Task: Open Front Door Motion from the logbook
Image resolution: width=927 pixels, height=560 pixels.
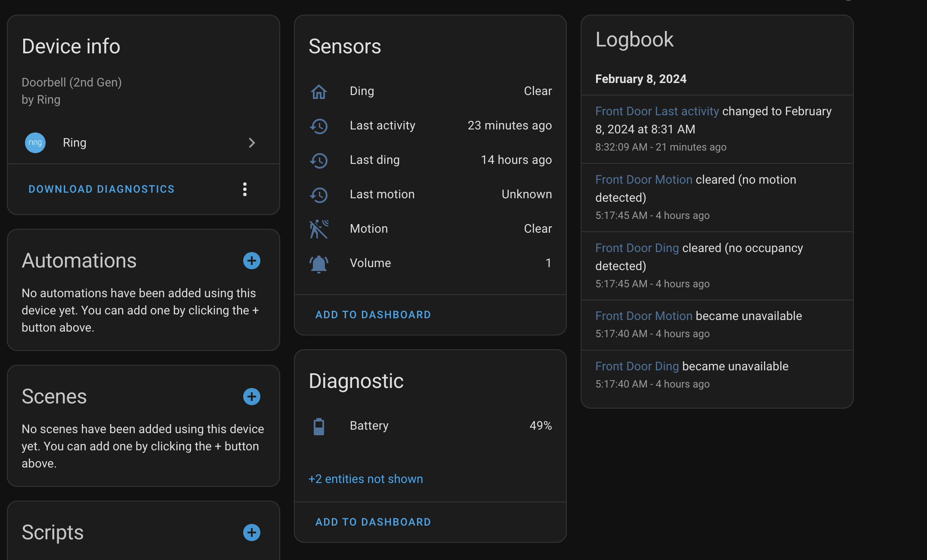Action: click(x=643, y=179)
